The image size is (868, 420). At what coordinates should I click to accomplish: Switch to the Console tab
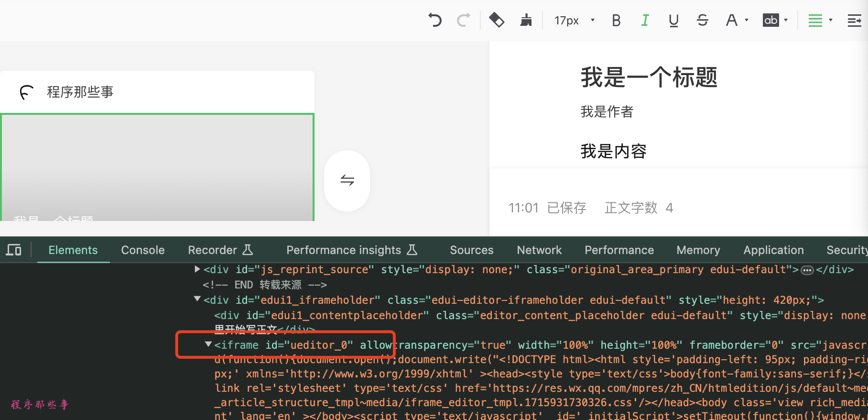pyautogui.click(x=142, y=250)
